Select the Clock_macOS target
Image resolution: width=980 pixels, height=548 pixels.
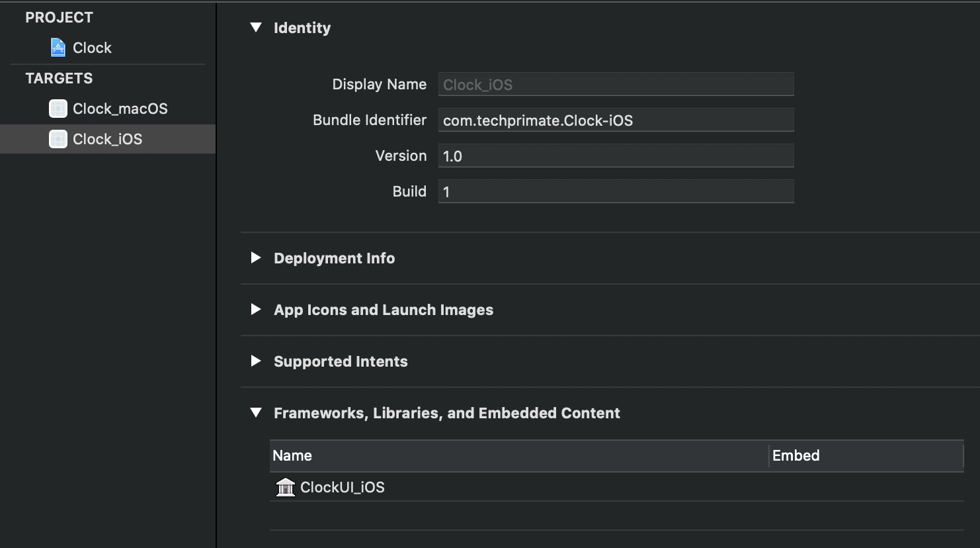click(120, 109)
